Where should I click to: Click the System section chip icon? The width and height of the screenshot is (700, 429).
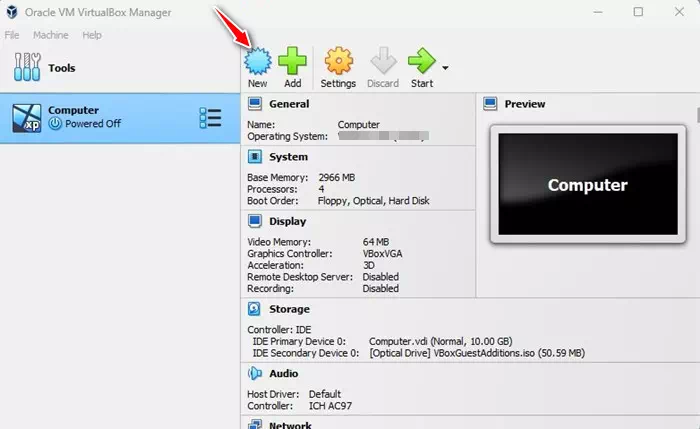[x=255, y=157]
